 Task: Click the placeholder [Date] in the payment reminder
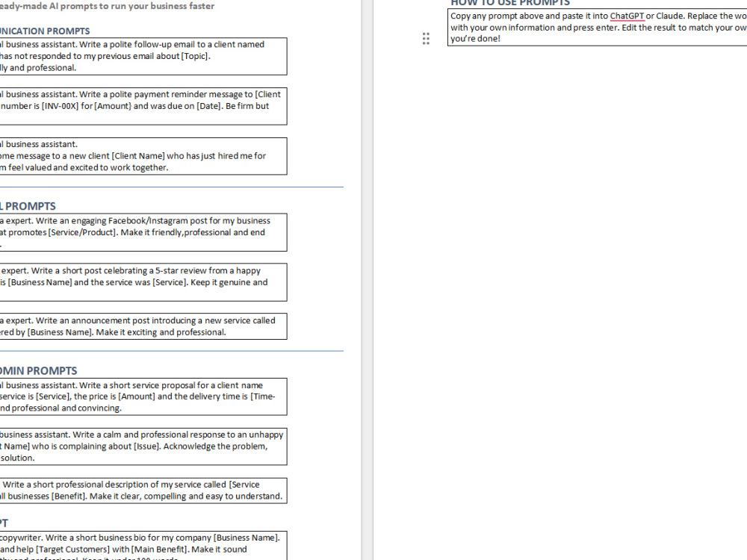click(210, 106)
